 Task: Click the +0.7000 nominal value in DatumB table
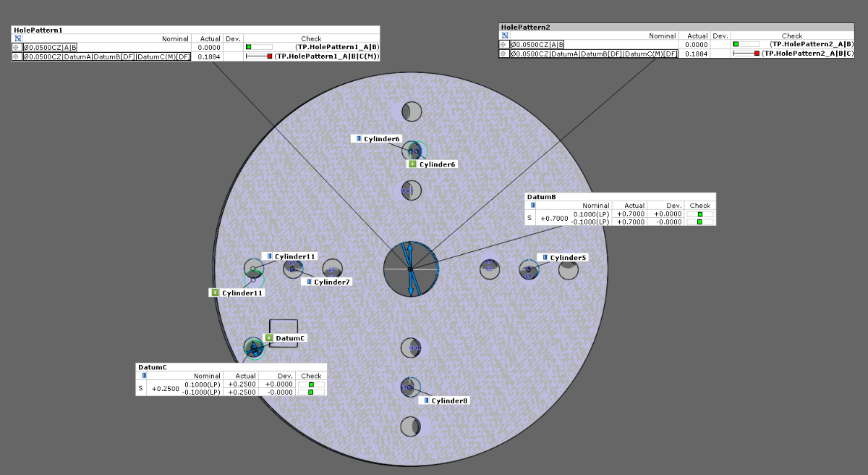pos(555,218)
